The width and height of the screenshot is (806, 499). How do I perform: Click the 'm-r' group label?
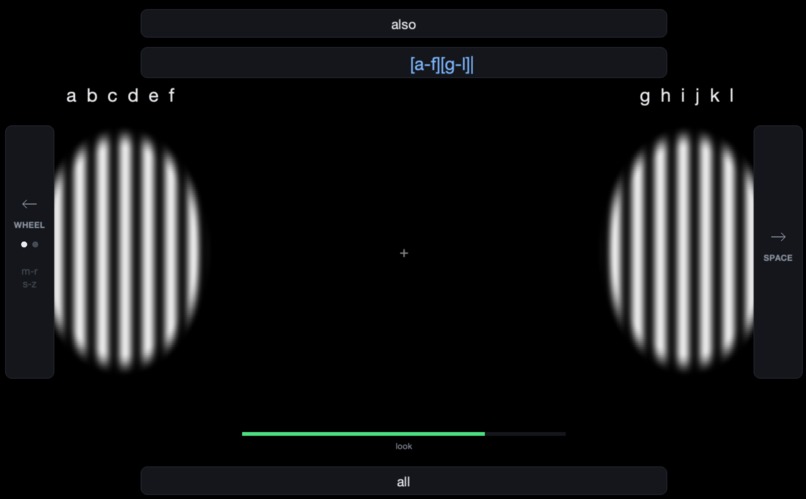[x=29, y=271]
